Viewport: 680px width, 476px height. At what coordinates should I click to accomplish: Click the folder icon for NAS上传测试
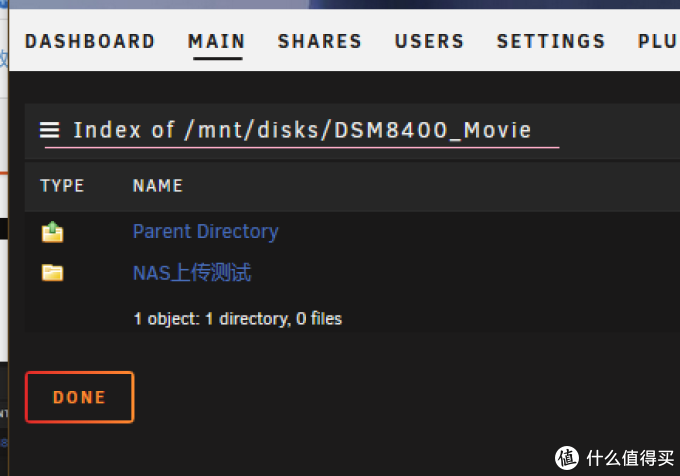pos(52,273)
